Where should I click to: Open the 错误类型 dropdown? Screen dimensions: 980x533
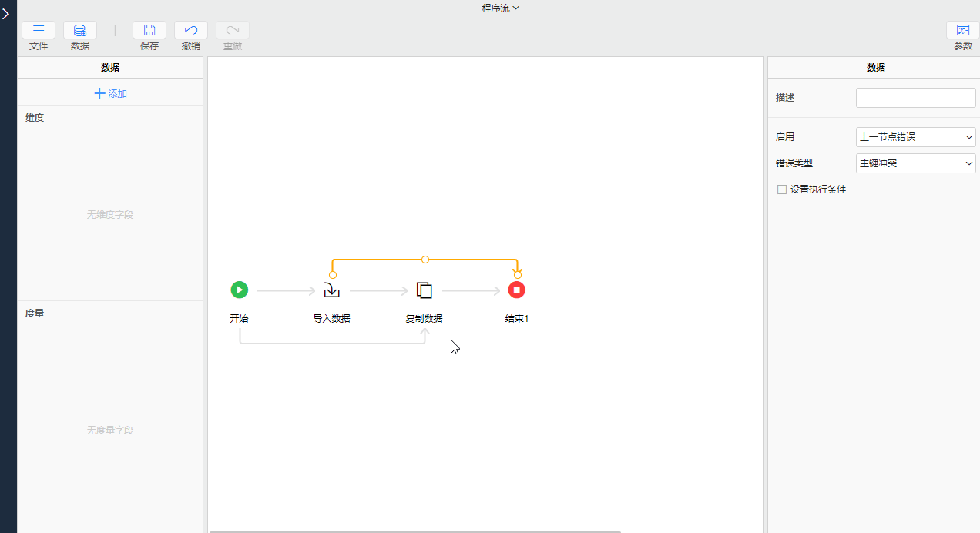915,163
